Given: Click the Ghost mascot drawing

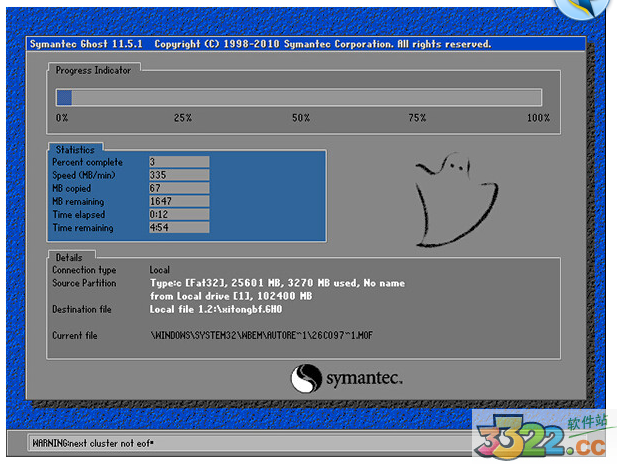Looking at the screenshot, I should pos(456,200).
